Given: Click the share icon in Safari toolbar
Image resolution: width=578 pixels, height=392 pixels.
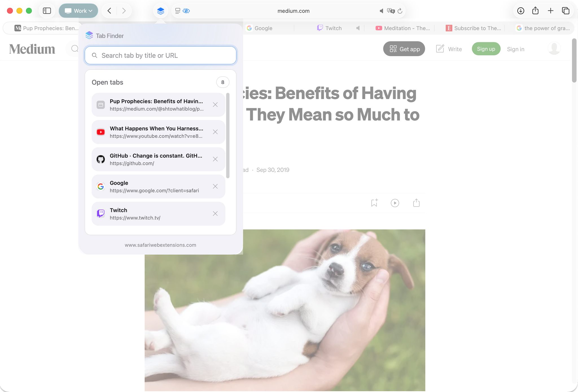Looking at the screenshot, I should tap(535, 11).
